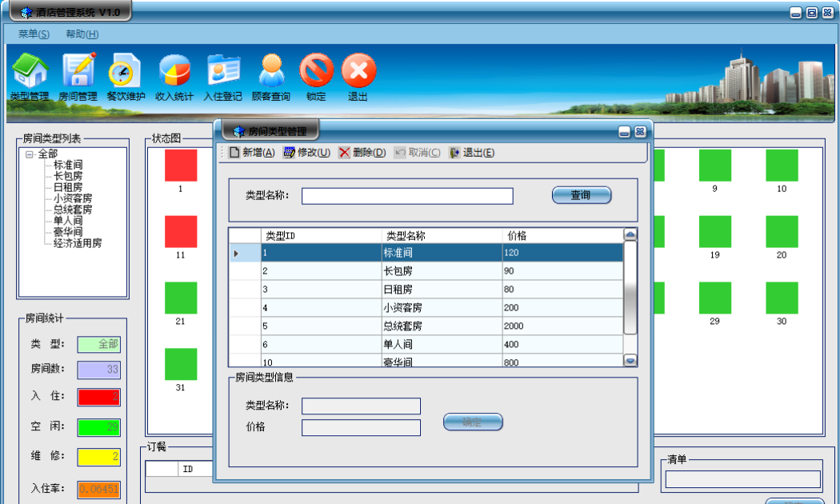
Task: Select the 小资客房 table cell
Action: (x=442, y=307)
